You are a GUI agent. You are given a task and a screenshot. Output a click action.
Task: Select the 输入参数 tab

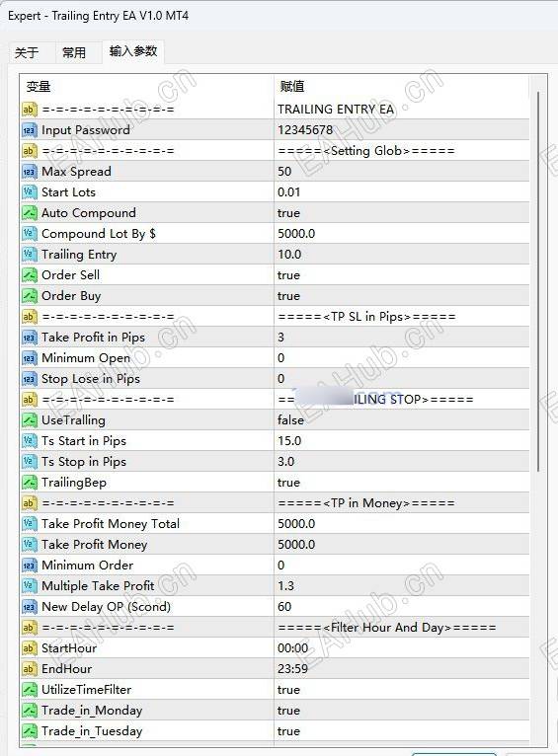(133, 51)
